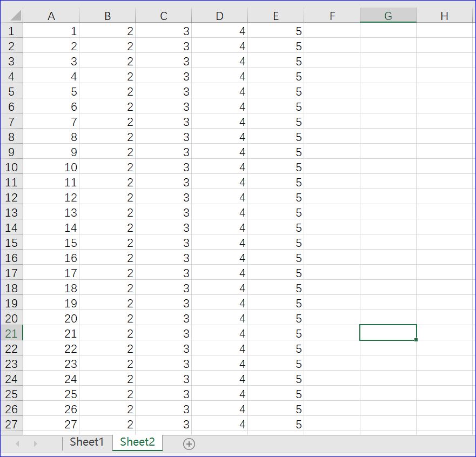Switch to the Sheet1 tab

(x=87, y=442)
